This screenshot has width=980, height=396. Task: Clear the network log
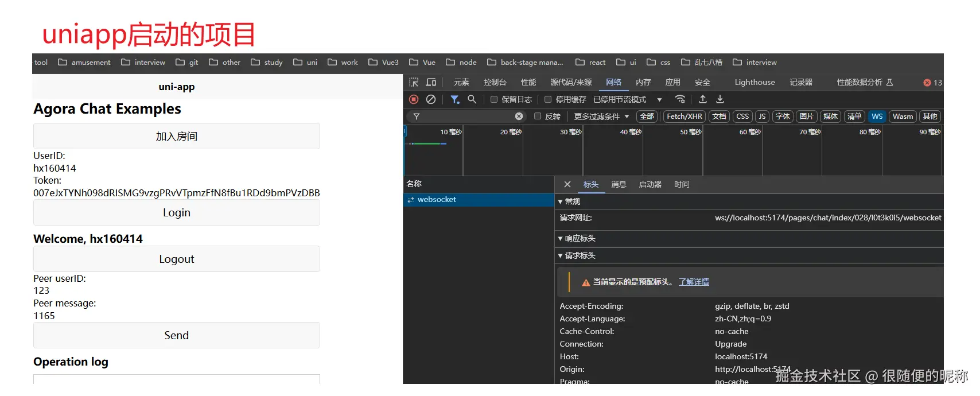tap(431, 99)
